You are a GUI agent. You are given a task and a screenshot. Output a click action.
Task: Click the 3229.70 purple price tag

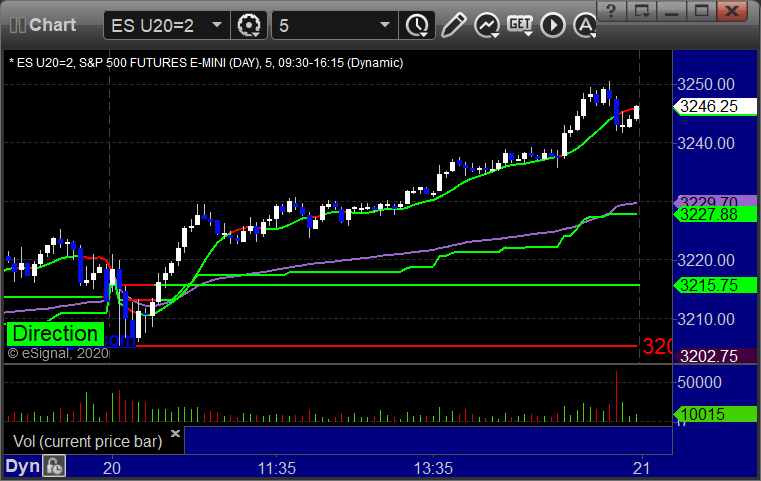715,200
